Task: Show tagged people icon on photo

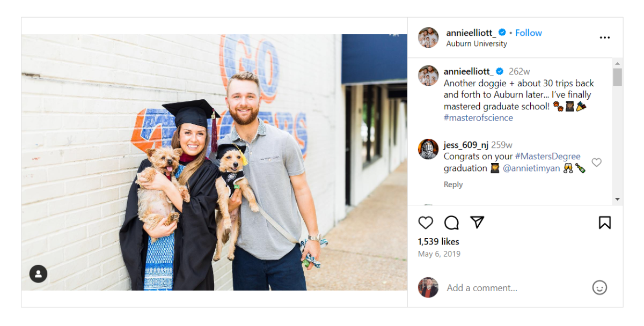Action: 38,274
